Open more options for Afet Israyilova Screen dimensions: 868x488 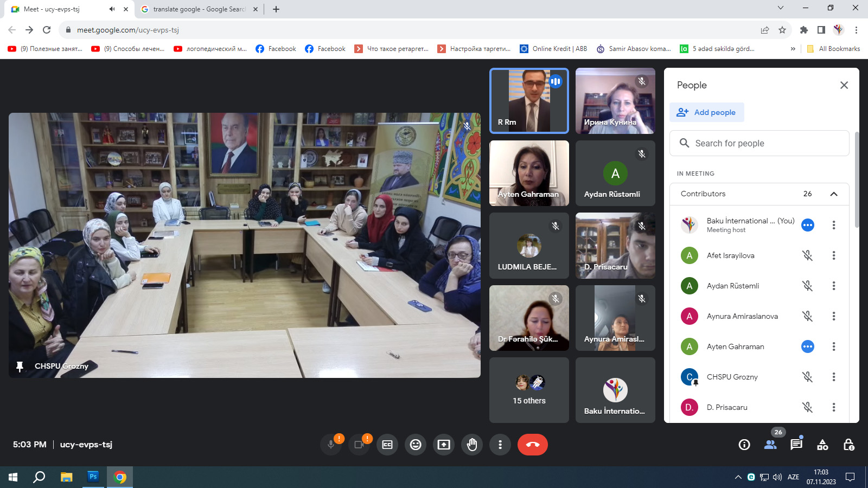[834, 255]
